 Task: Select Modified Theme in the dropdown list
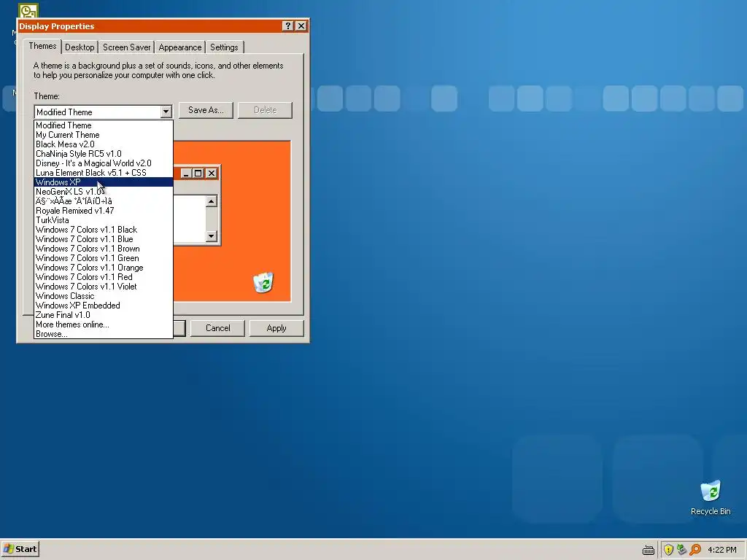click(x=104, y=125)
